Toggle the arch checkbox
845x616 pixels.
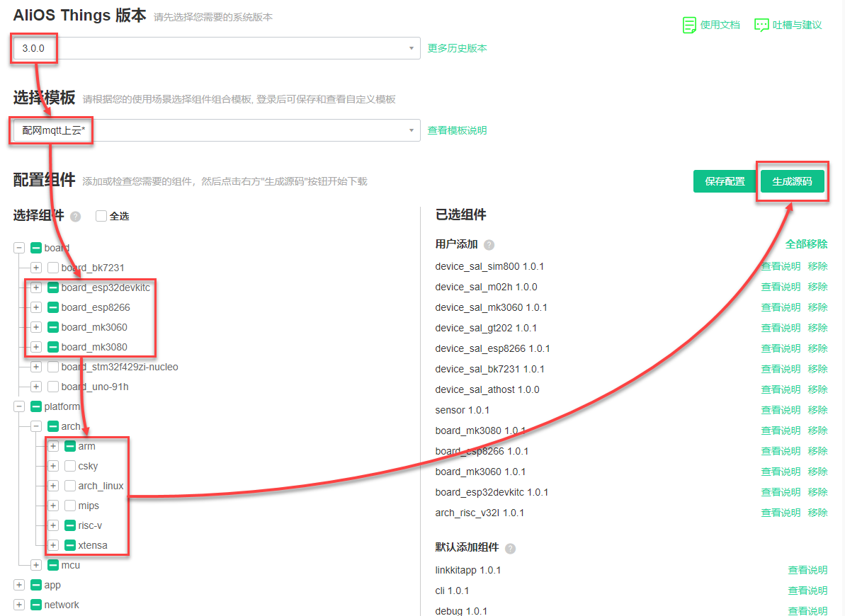[53, 426]
